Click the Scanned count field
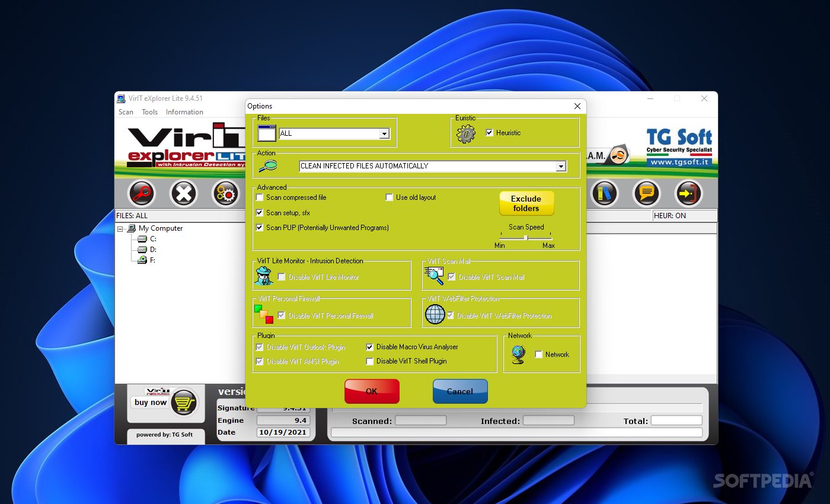 (421, 420)
